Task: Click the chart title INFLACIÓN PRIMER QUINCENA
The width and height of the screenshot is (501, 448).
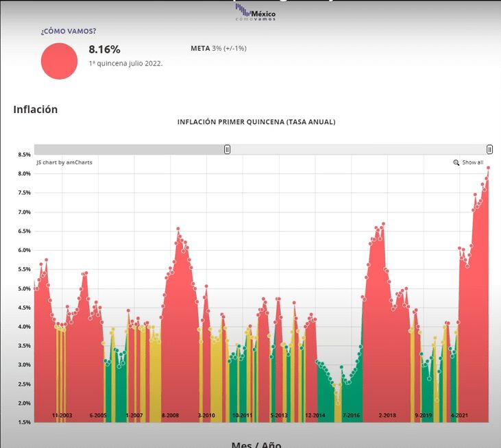Action: (256, 122)
